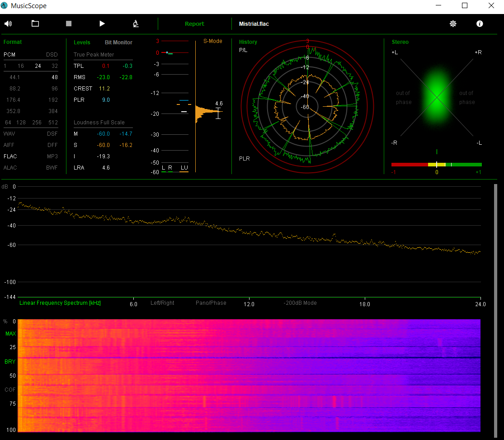
Task: Click the circular history plot
Action: (307, 106)
